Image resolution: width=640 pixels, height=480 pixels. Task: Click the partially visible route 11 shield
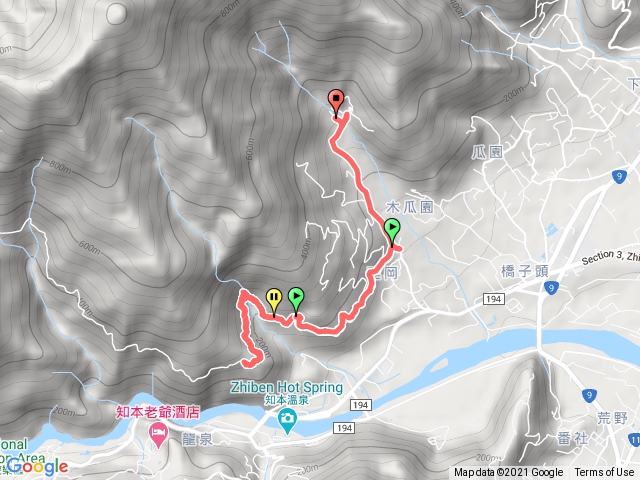[634, 440]
